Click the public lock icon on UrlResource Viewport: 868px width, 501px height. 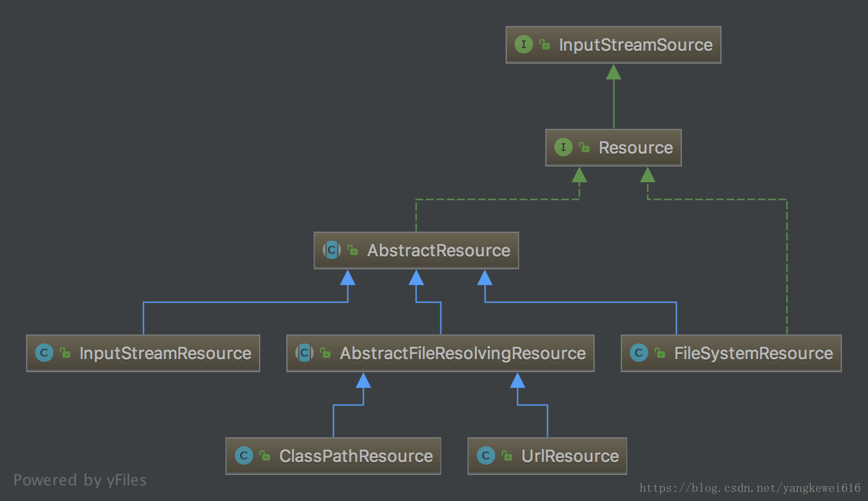[507, 456]
